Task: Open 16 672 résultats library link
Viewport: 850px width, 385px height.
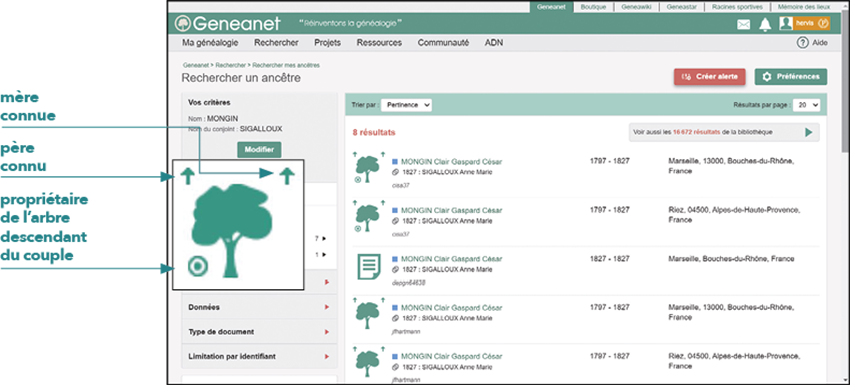Action: pyautogui.click(x=697, y=132)
